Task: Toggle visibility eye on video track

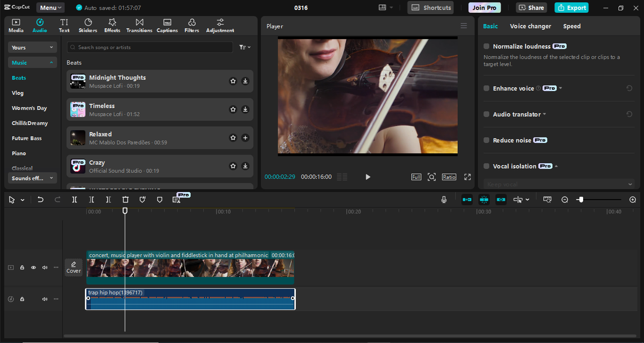Action: point(33,268)
